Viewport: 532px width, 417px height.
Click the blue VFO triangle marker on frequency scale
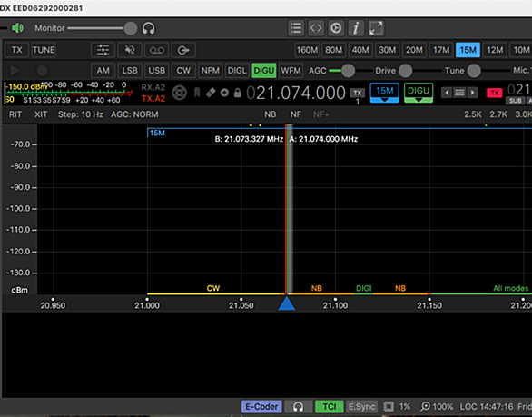coord(287,303)
